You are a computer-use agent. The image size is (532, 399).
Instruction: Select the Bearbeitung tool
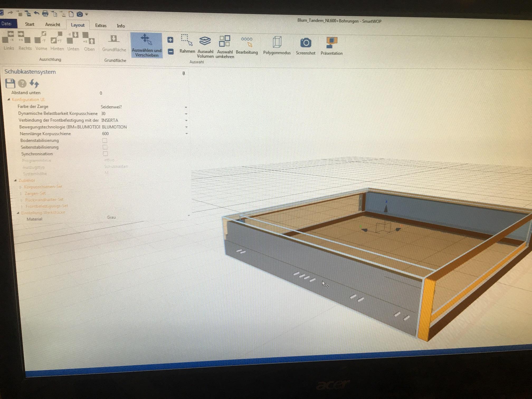coord(247,45)
